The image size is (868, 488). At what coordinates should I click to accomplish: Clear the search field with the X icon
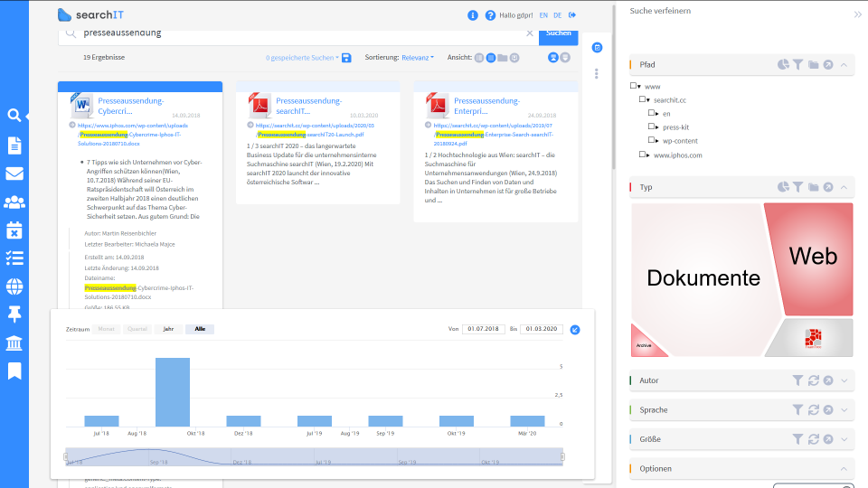coord(530,33)
